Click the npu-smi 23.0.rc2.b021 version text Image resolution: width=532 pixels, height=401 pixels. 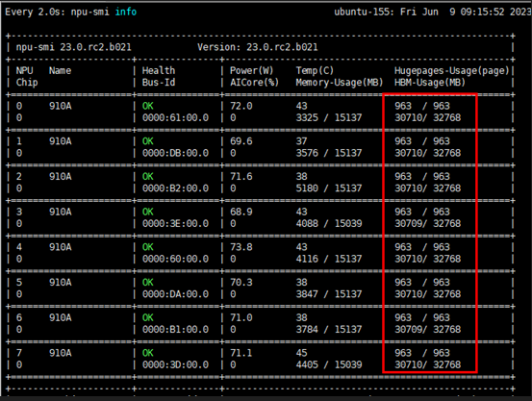[74, 47]
